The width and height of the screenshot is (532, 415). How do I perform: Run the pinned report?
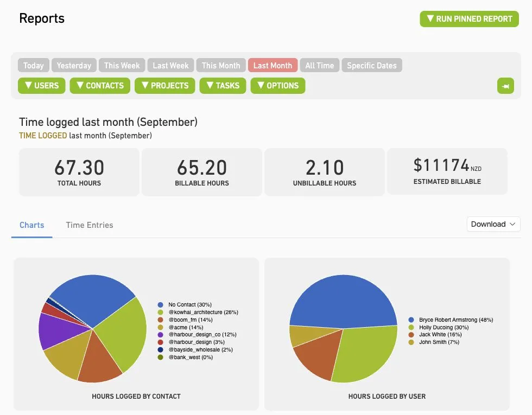[x=469, y=19]
